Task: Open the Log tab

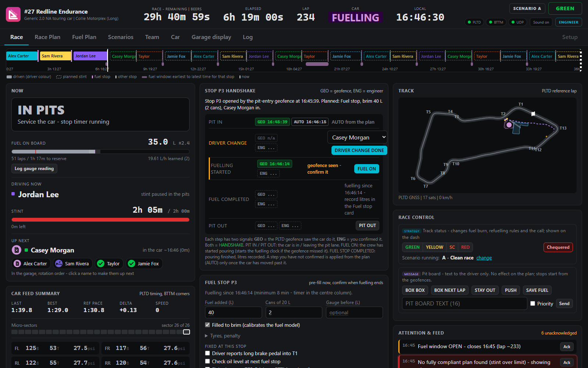Action: point(248,37)
